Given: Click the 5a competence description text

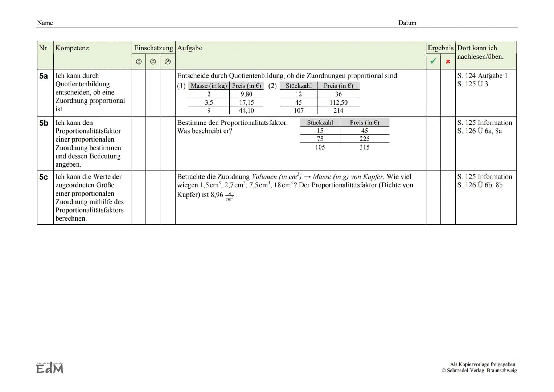Looking at the screenshot, I should pyautogui.click(x=90, y=93).
